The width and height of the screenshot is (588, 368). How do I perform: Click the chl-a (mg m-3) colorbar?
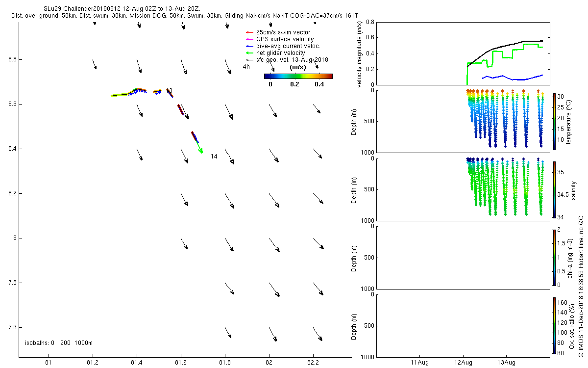click(554, 257)
